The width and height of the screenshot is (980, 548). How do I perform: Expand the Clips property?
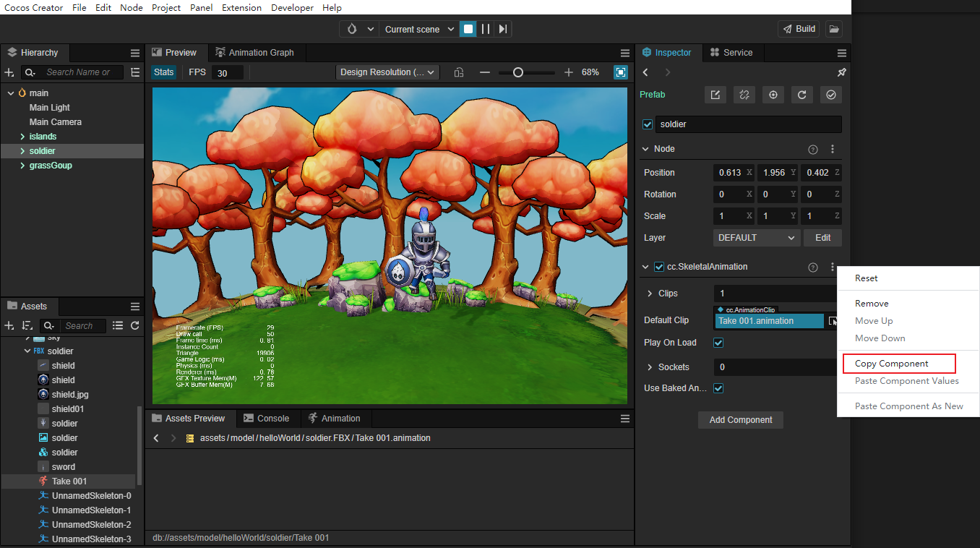[x=650, y=294]
